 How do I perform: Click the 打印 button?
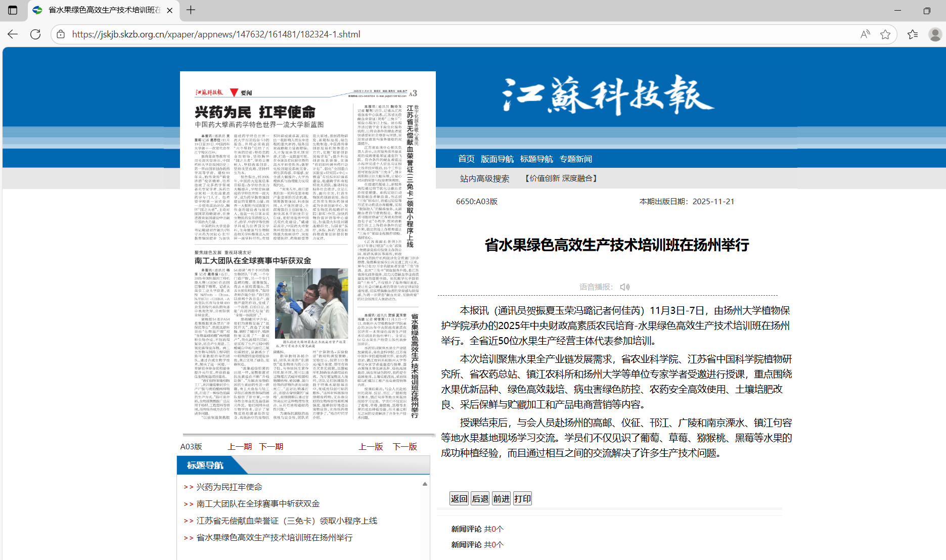click(522, 499)
